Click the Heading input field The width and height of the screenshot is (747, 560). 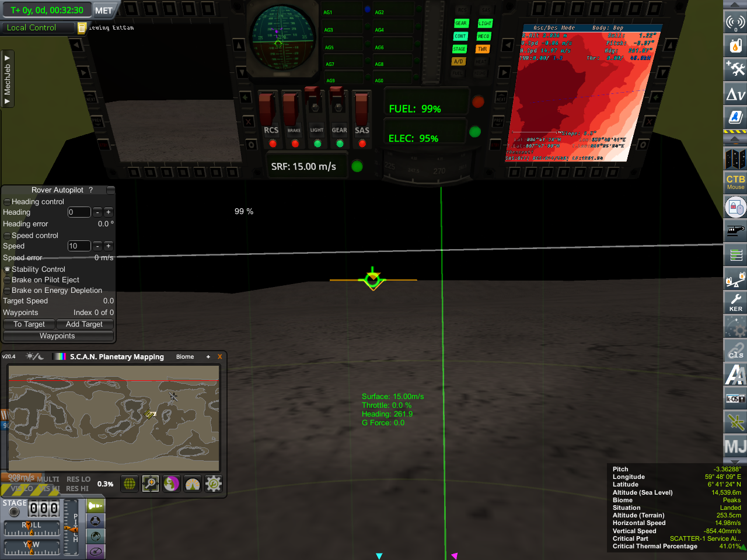tap(79, 212)
